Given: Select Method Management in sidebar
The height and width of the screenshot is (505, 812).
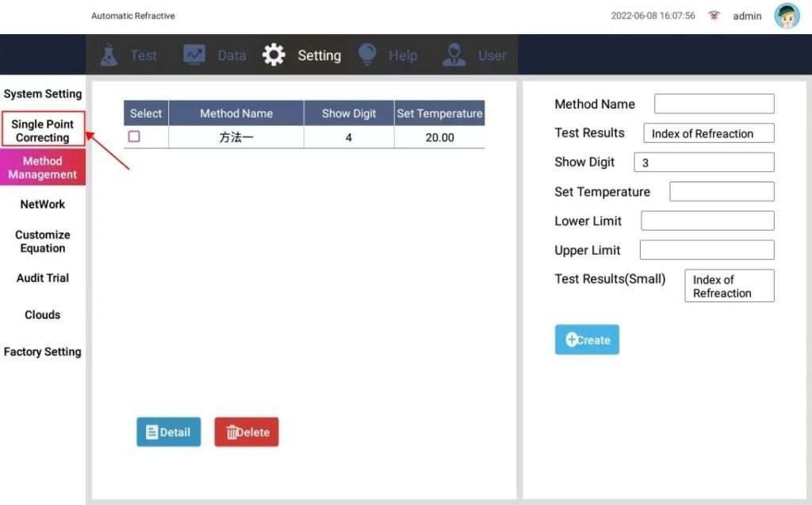Looking at the screenshot, I should tap(43, 167).
